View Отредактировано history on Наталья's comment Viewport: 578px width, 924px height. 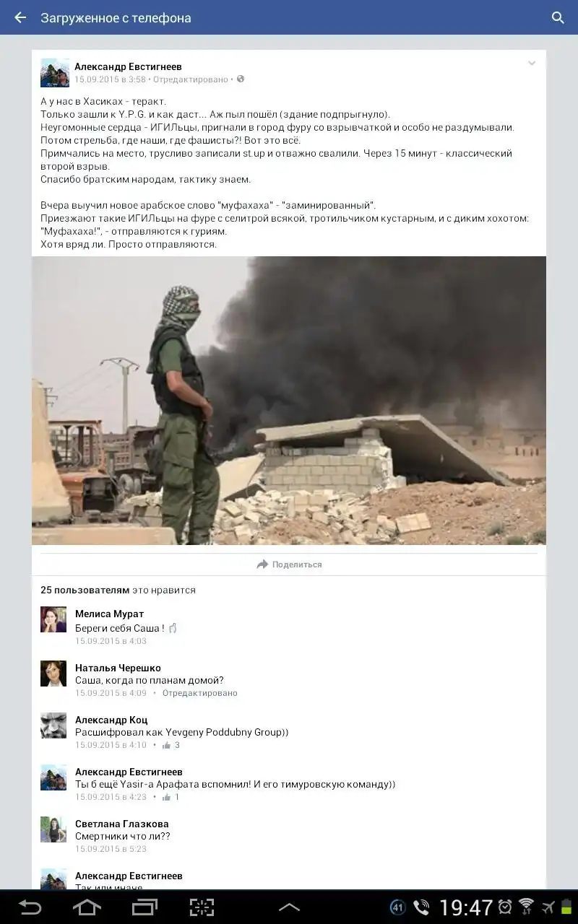(199, 693)
